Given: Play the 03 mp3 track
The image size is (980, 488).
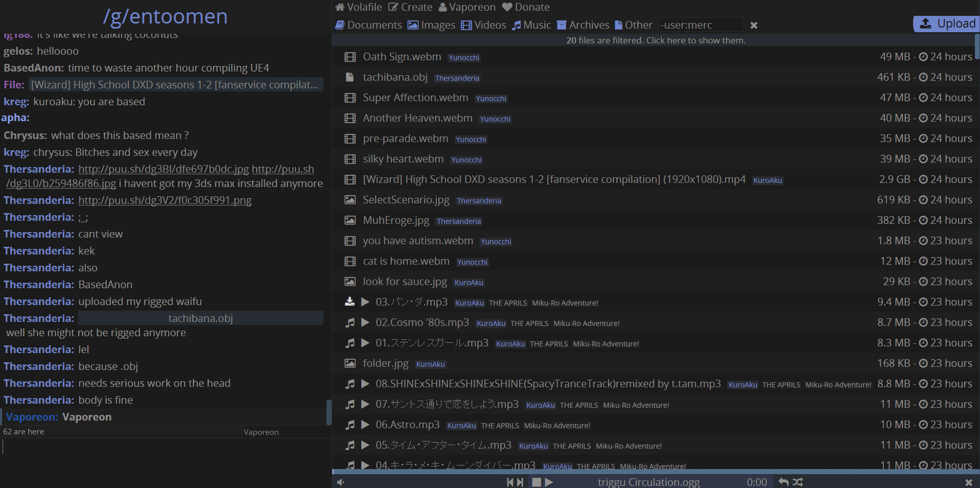Looking at the screenshot, I should [x=365, y=302].
